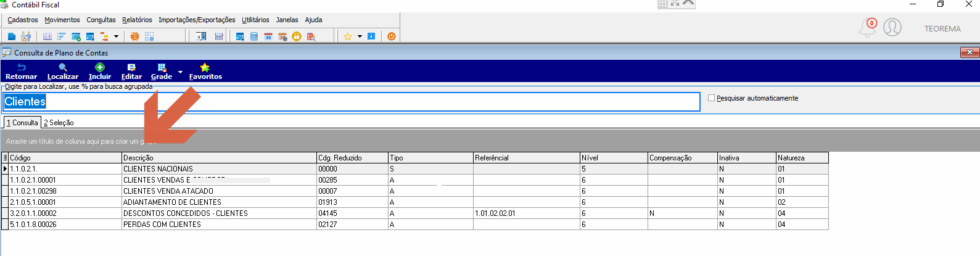
Task: Click the Grade button
Action: point(162,72)
